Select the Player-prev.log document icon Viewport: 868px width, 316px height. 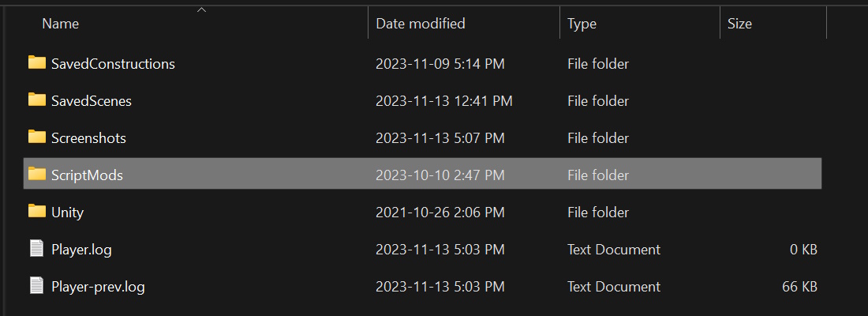click(36, 286)
